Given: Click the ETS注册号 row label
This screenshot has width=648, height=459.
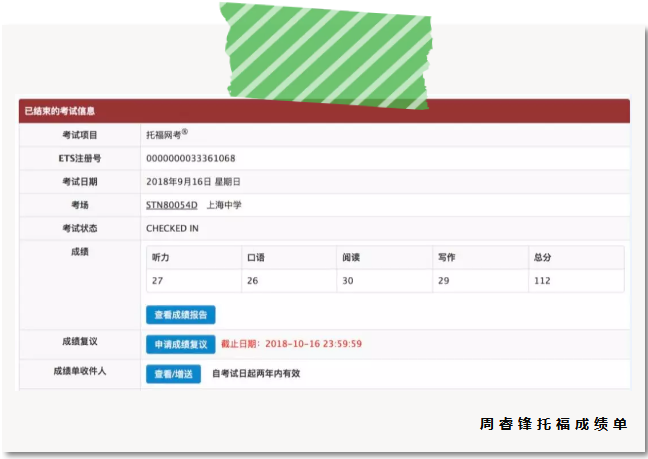Looking at the screenshot, I should click(x=80, y=158).
